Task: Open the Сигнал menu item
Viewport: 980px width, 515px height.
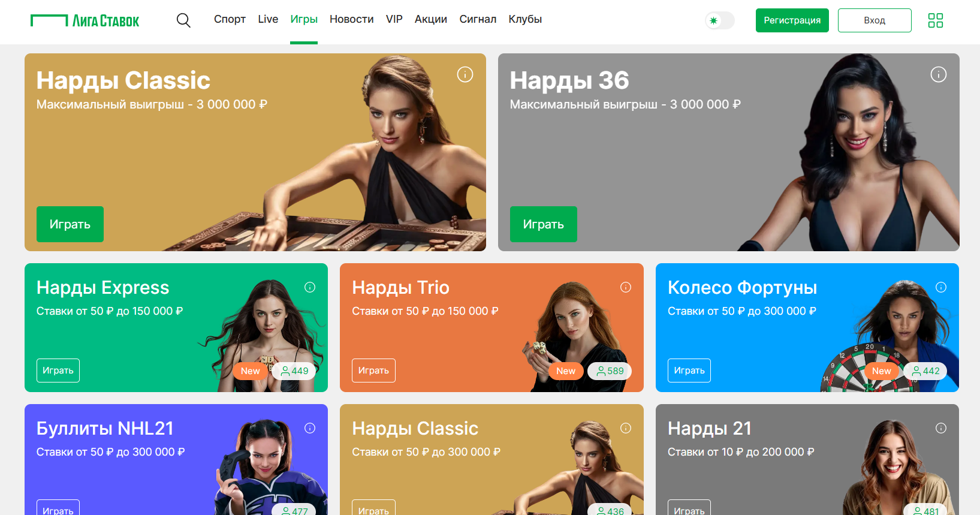Action: click(478, 19)
